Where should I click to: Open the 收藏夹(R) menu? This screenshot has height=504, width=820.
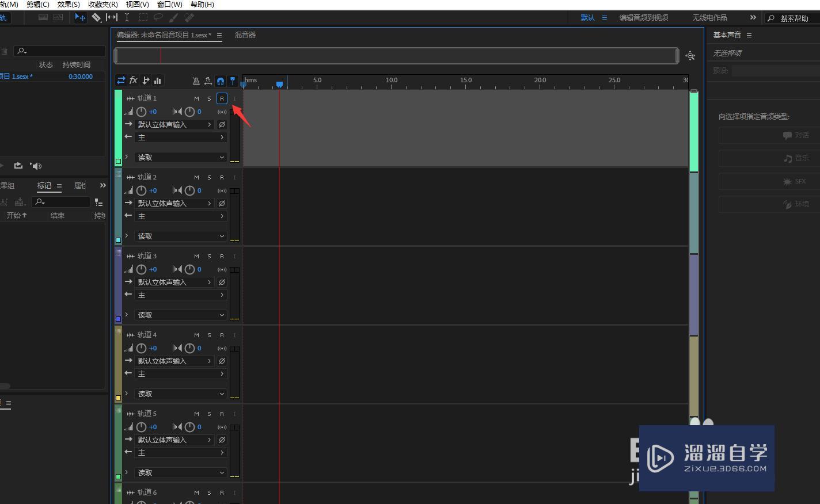[103, 5]
